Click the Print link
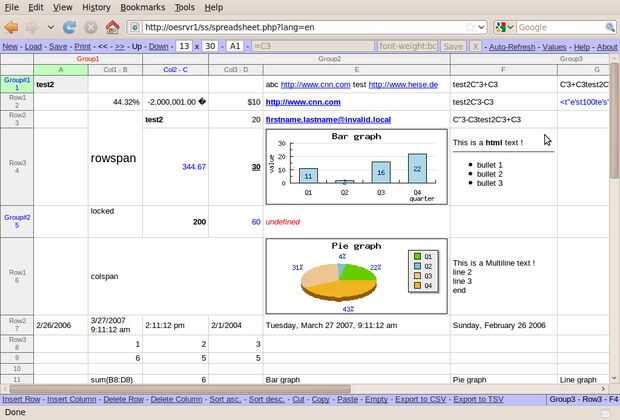620x420 pixels. (82, 47)
